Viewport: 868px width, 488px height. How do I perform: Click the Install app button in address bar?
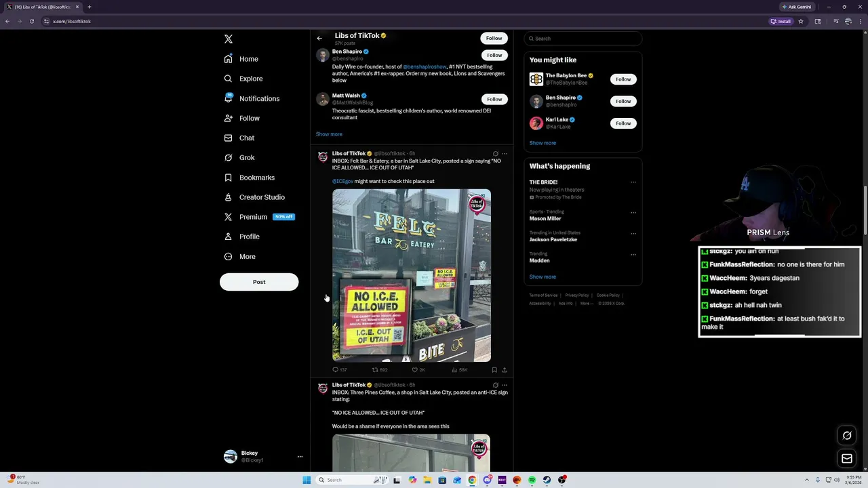coord(781,21)
